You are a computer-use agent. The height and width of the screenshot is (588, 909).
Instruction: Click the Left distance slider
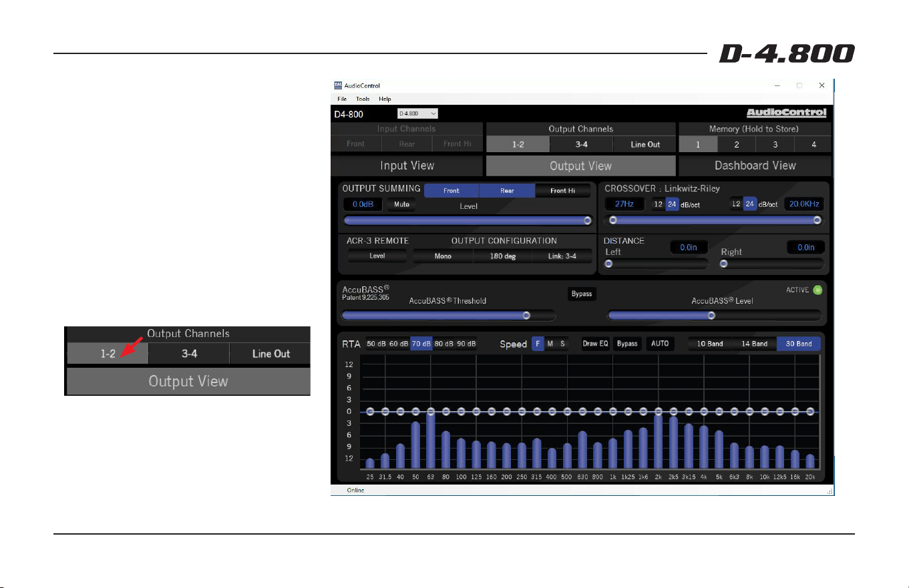point(656,264)
